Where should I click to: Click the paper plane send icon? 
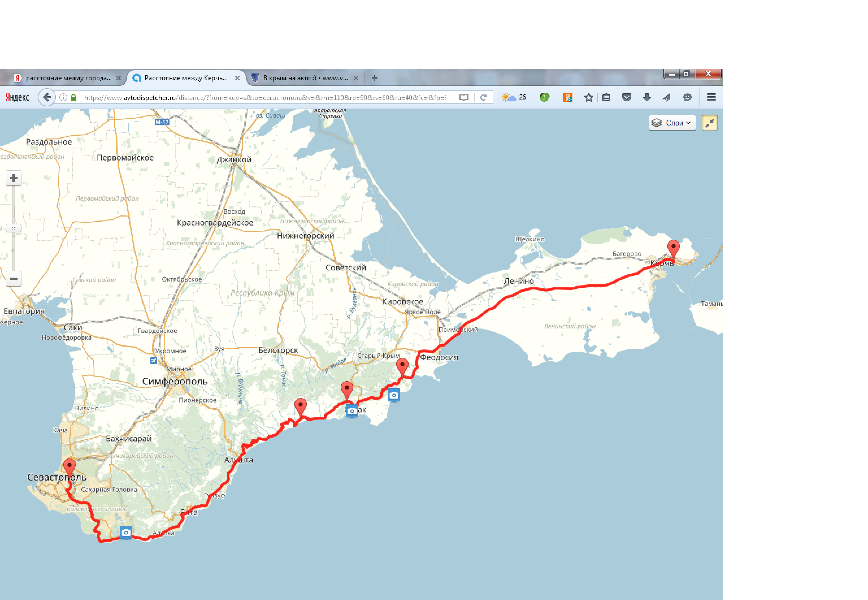pyautogui.click(x=667, y=97)
